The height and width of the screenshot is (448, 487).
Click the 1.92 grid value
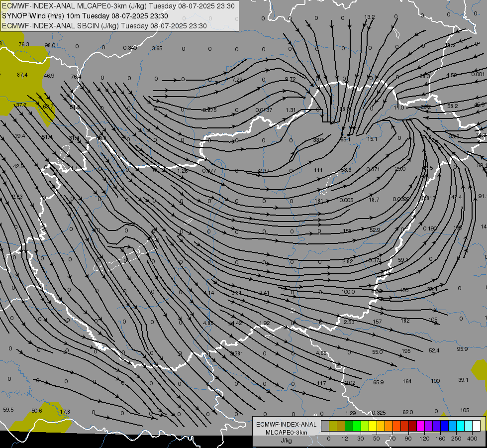(x=265, y=324)
